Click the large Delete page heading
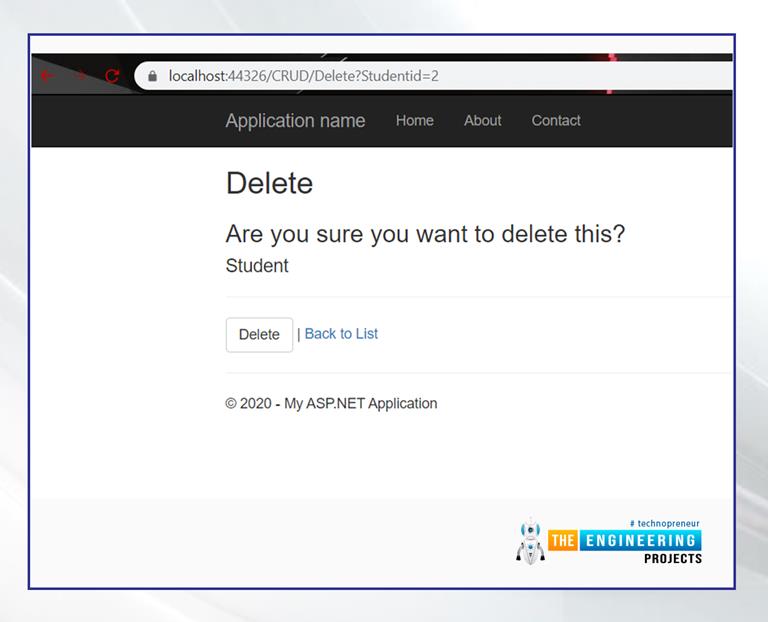This screenshot has height=622, width=768. coord(269,184)
